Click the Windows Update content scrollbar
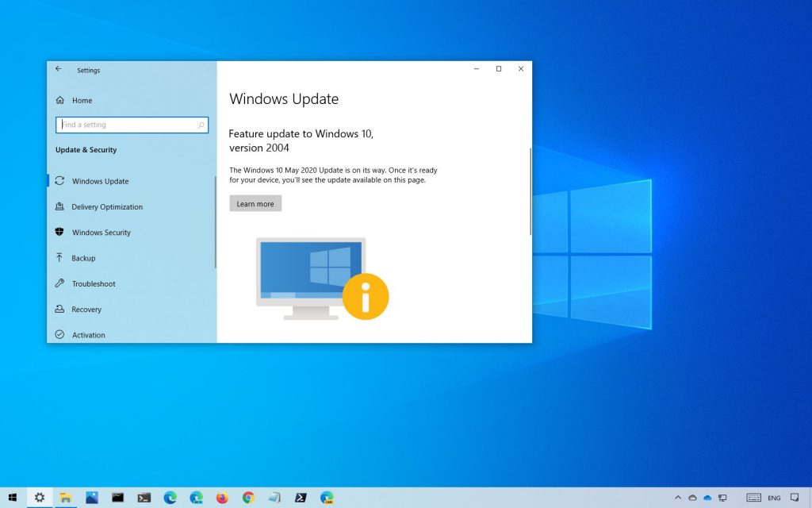Viewport: 812px width, 508px height. point(530,190)
